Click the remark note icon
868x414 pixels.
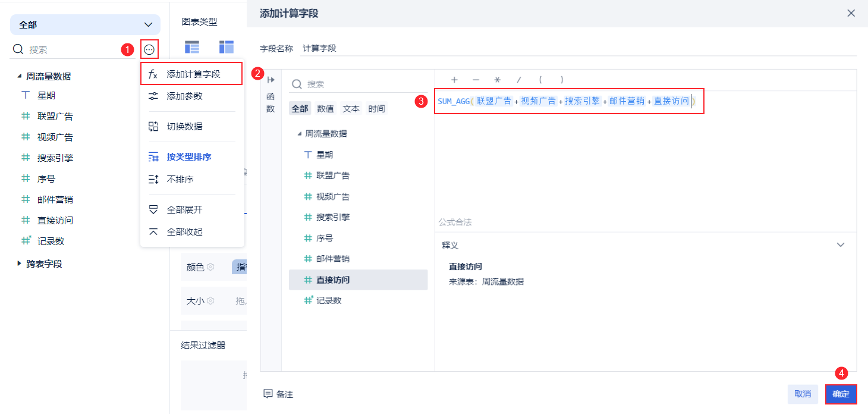[268, 394]
